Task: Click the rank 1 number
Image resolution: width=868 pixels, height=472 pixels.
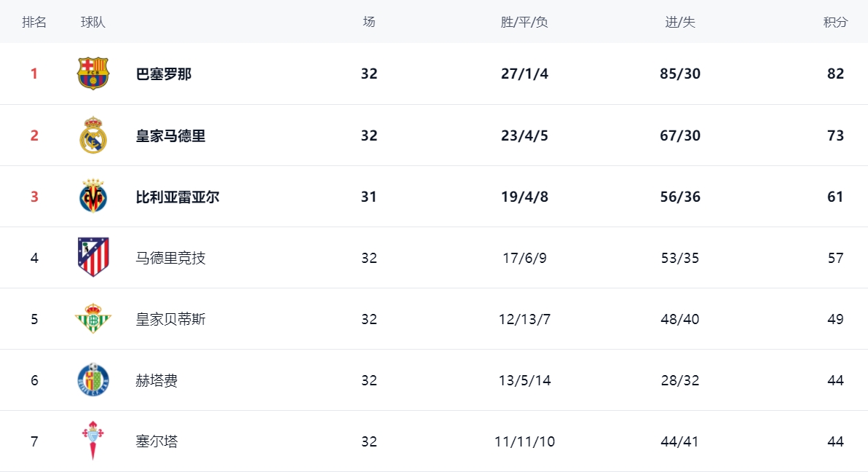Action: click(x=34, y=74)
